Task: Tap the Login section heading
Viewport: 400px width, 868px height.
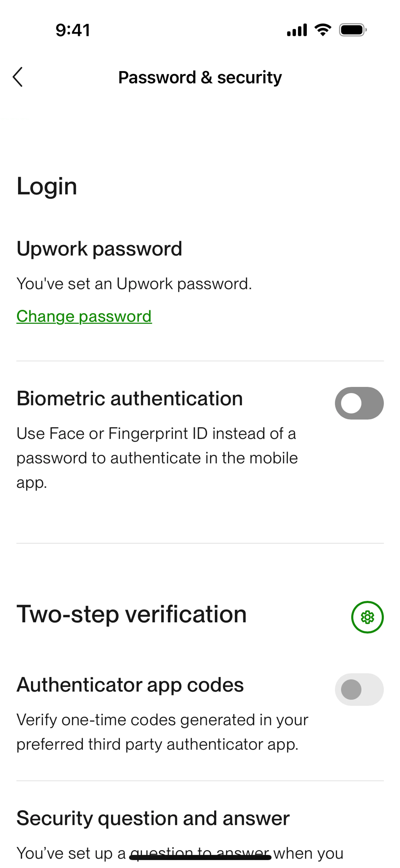Action: point(47,186)
